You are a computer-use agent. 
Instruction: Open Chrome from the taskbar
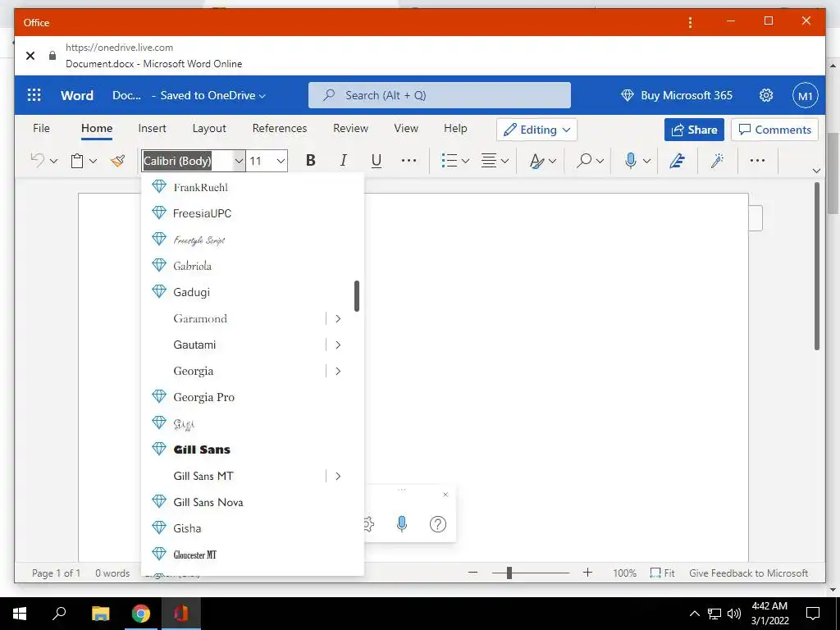141,614
